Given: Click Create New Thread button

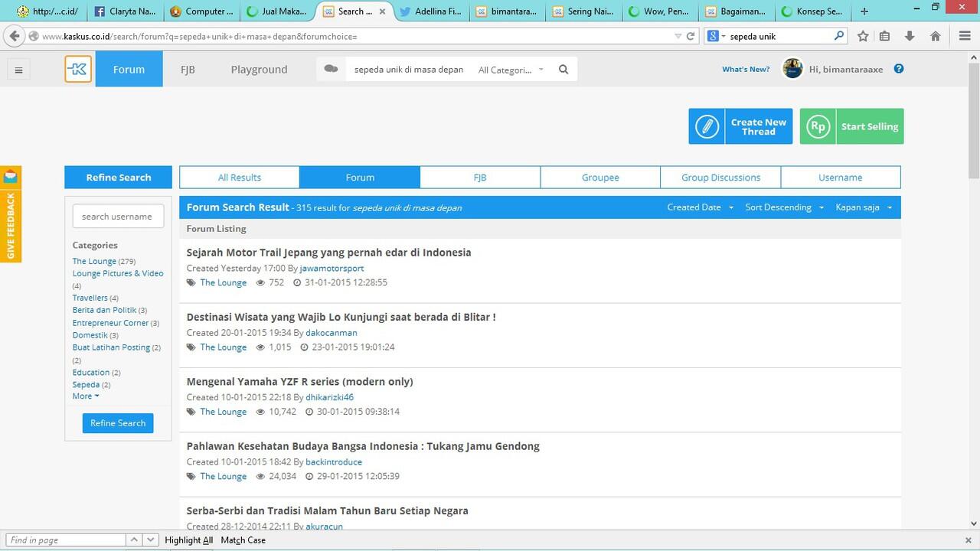Looking at the screenshot, I should [x=740, y=126].
